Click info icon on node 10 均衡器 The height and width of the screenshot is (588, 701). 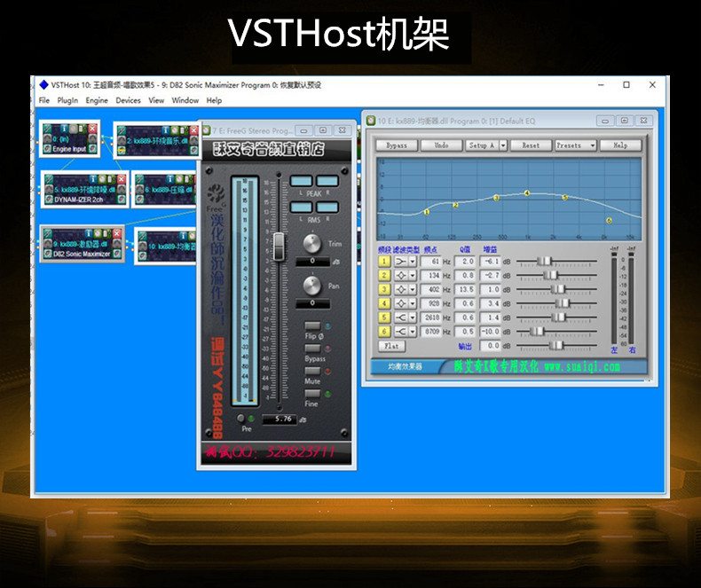pyautogui.click(x=183, y=236)
